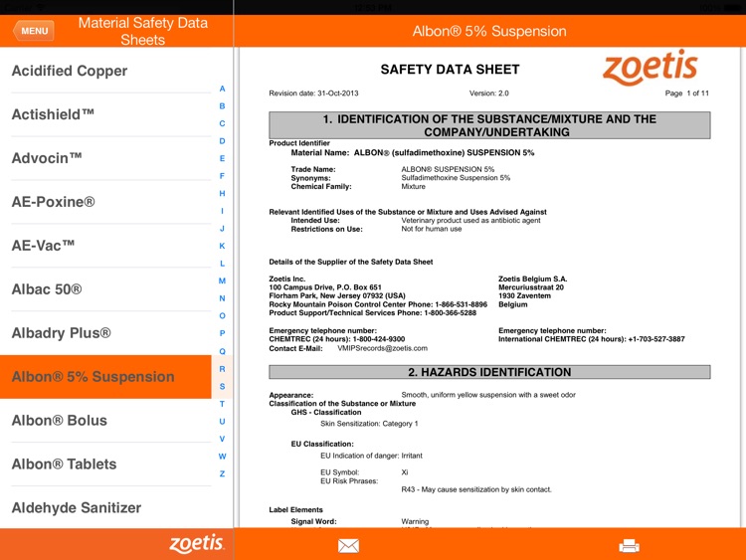Jump to index letter M
746x560 pixels.
pos(222,280)
